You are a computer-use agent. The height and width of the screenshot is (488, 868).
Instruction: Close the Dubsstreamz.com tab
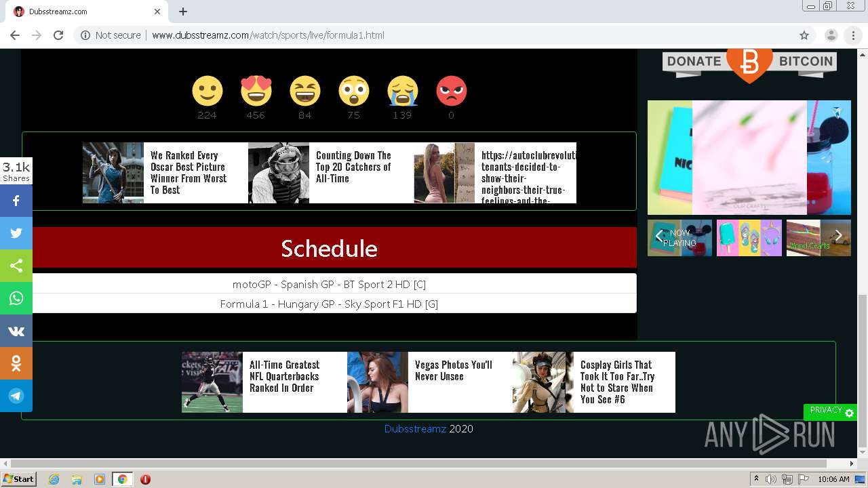click(157, 12)
